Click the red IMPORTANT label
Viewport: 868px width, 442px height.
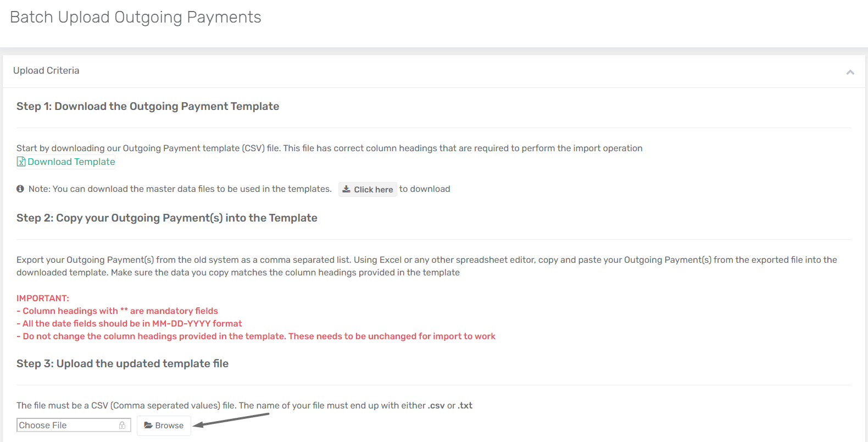43,298
